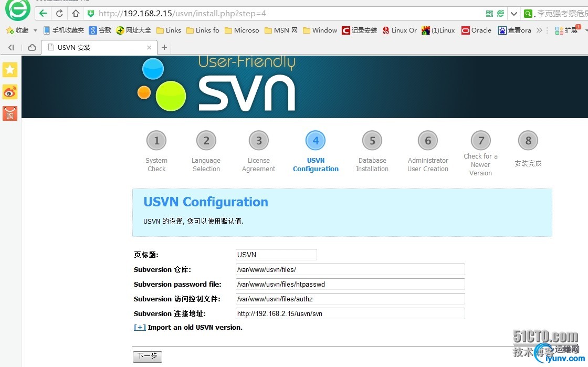Open the red shopping sidebar icon

[x=10, y=113]
